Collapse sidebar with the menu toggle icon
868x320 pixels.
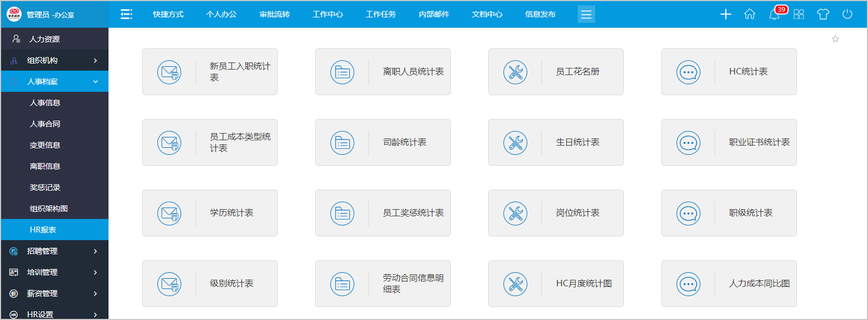coord(126,14)
